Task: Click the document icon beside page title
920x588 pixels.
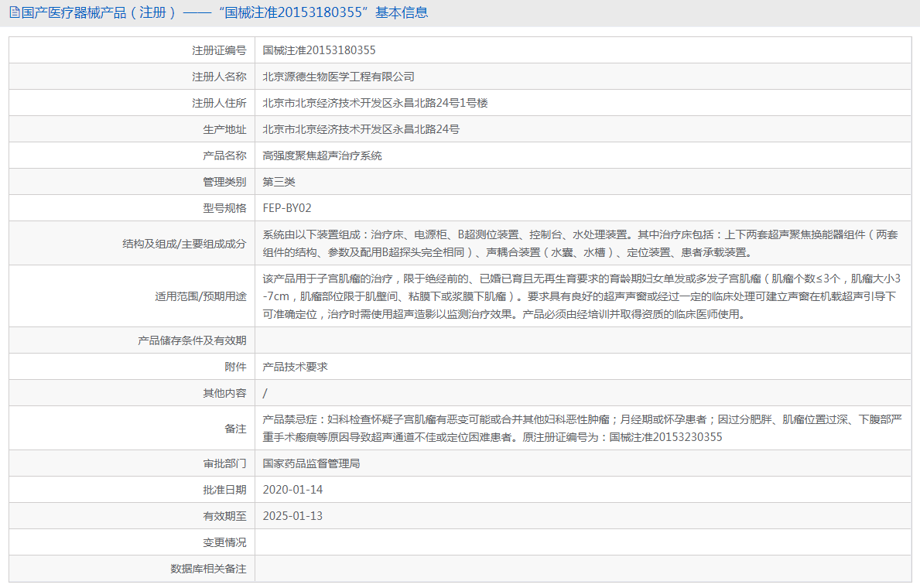Action: pos(15,12)
